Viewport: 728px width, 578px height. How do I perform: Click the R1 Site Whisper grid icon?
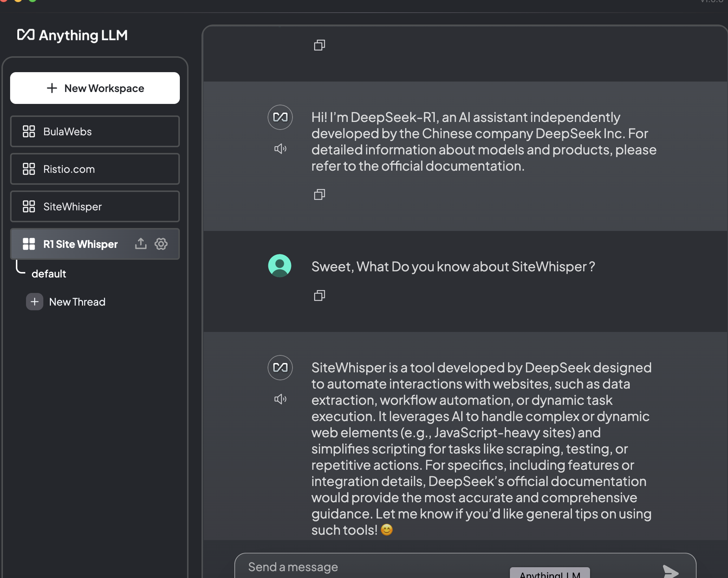29,244
